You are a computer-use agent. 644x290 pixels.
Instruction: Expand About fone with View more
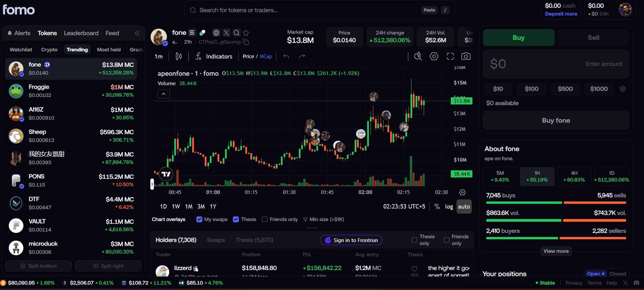tap(556, 251)
